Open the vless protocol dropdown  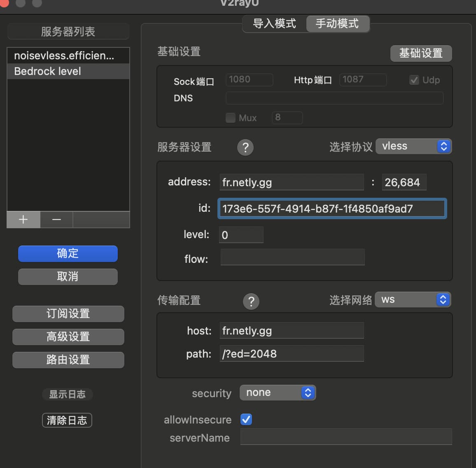(x=413, y=146)
